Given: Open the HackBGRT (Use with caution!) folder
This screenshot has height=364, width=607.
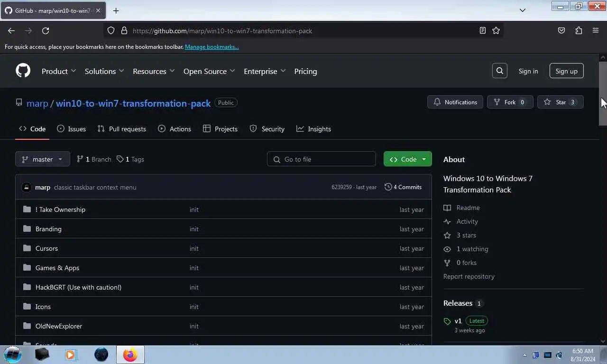Looking at the screenshot, I should pyautogui.click(x=78, y=287).
